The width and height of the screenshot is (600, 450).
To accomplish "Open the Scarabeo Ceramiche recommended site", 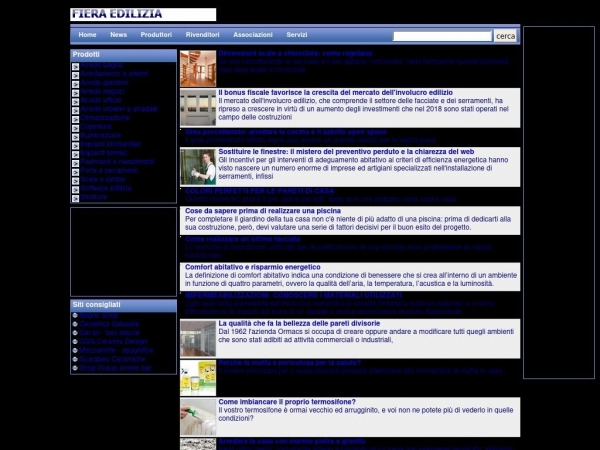I will coord(112,359).
